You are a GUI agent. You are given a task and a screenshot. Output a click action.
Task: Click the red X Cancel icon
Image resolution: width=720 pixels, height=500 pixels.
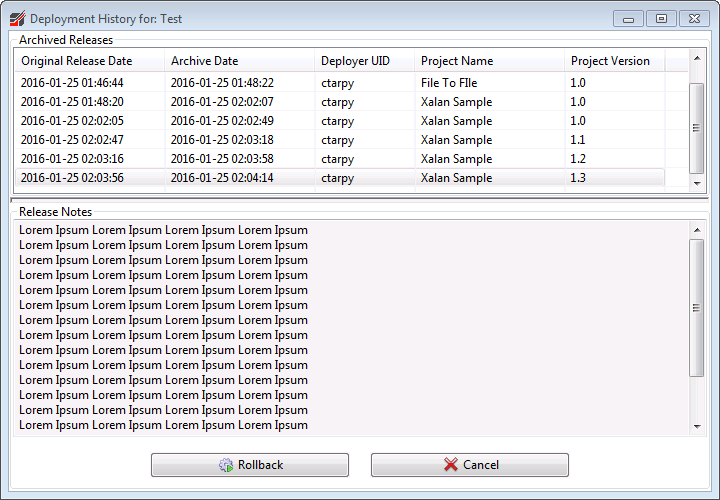[451, 465]
